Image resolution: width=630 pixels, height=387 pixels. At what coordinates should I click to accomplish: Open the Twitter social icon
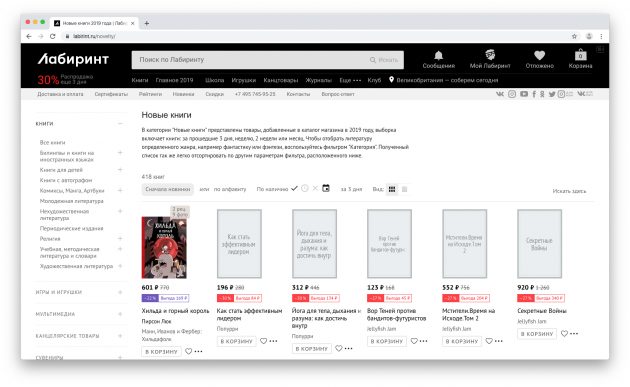[552, 94]
